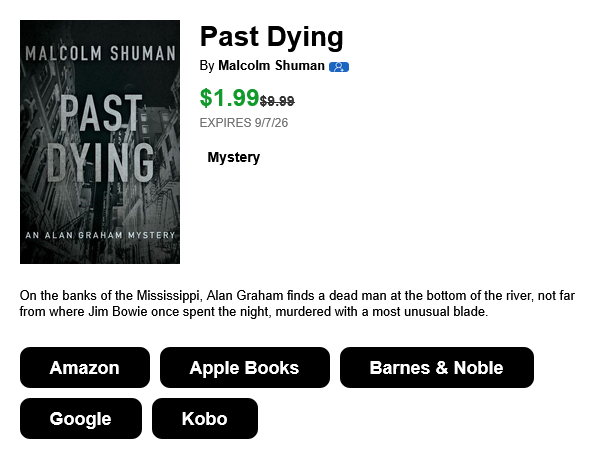
Task: Click the Past Dying title heading
Action: click(x=271, y=37)
